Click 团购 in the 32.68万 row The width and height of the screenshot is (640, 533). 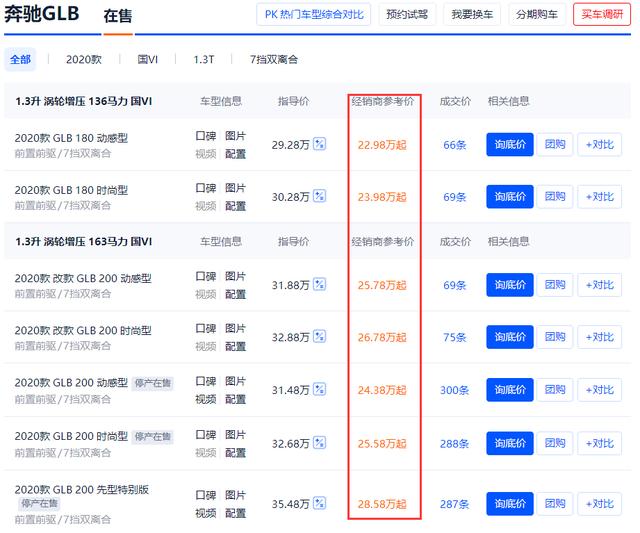555,443
